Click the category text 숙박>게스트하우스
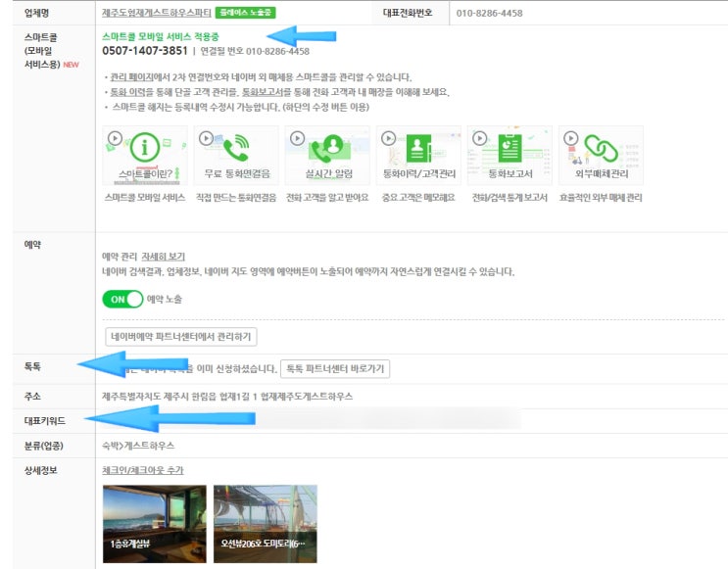Image resolution: width=728 pixels, height=569 pixels. click(138, 446)
